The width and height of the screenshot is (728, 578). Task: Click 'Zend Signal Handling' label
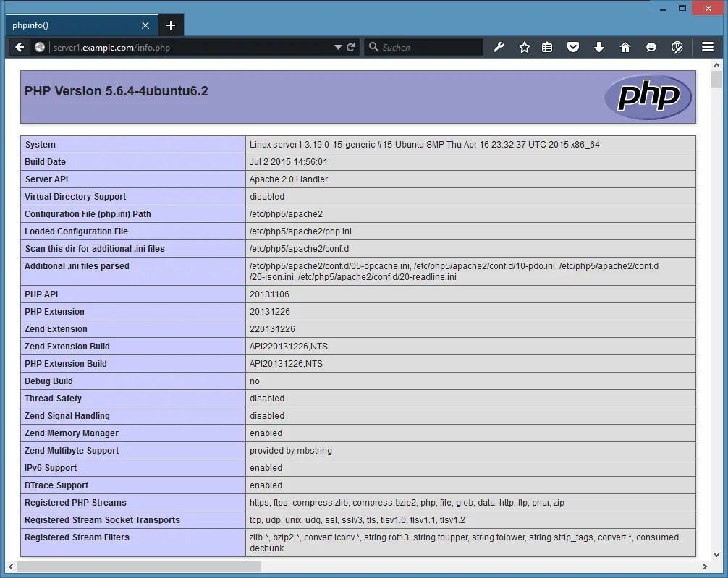pyautogui.click(x=67, y=416)
